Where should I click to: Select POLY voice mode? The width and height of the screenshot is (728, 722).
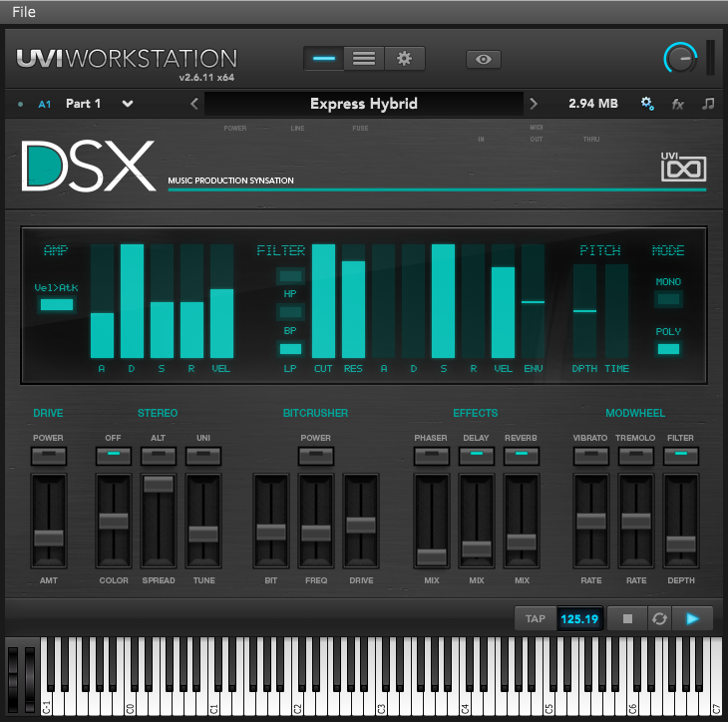point(668,349)
